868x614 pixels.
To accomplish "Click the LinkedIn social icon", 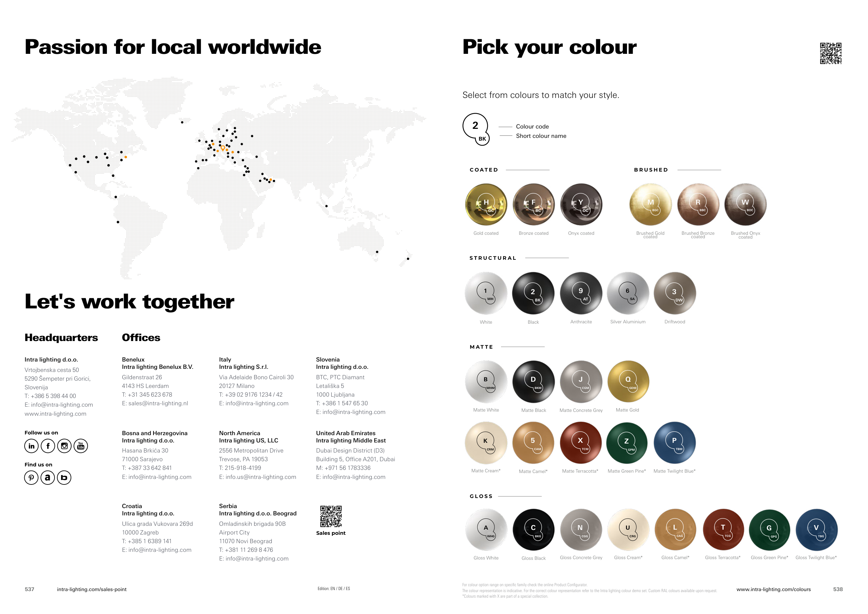I will (x=31, y=446).
